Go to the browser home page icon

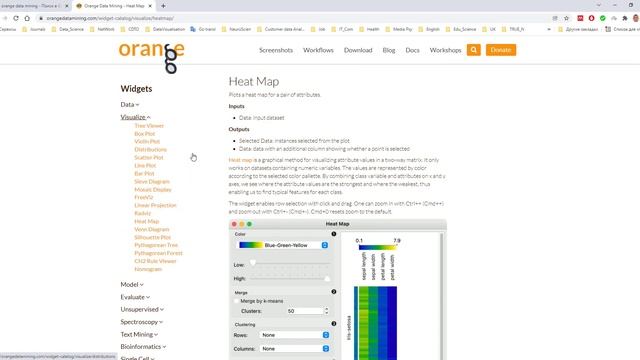(x=27, y=18)
